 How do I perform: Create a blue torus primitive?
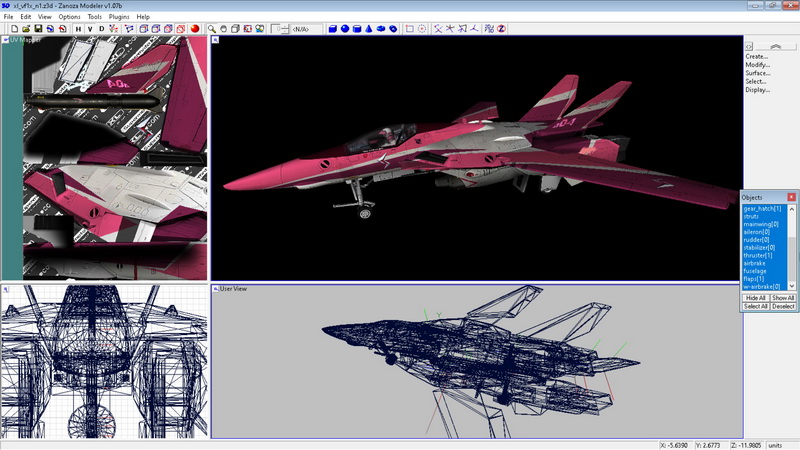click(393, 29)
